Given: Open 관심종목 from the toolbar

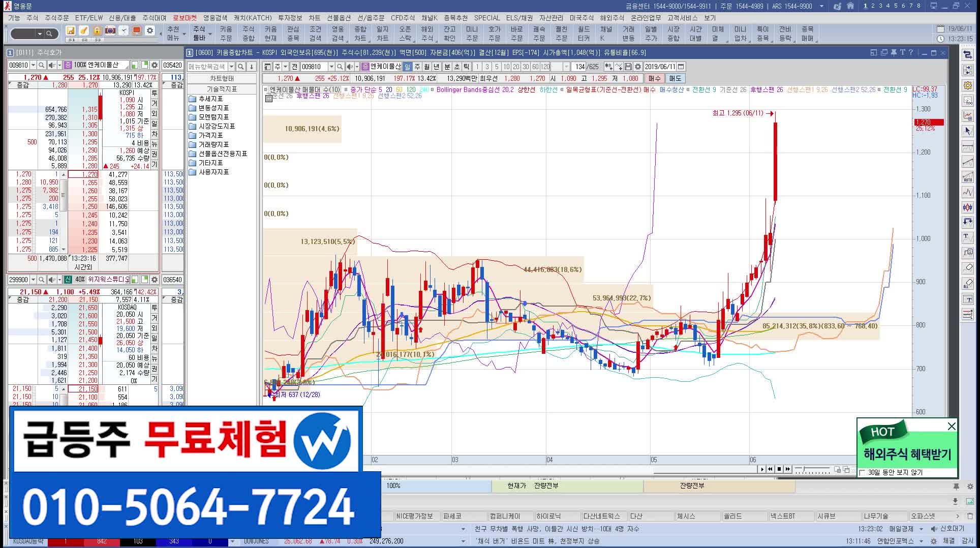Looking at the screenshot, I should pyautogui.click(x=293, y=34).
